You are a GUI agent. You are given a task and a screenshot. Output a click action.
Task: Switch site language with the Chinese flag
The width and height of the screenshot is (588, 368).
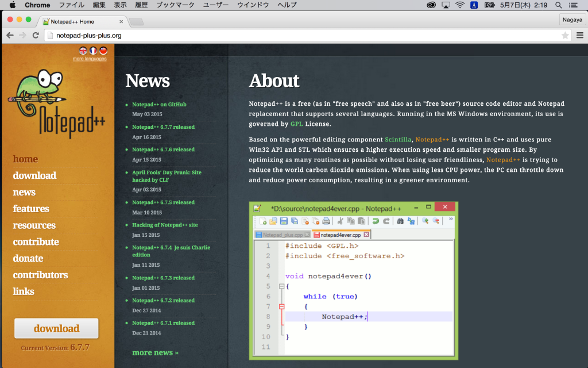pyautogui.click(x=103, y=51)
